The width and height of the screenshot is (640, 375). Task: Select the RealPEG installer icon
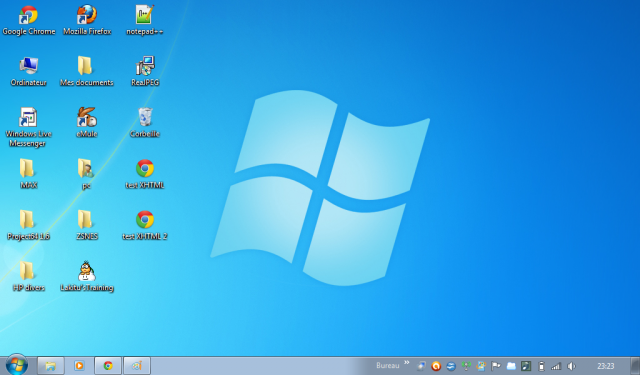coord(145,71)
